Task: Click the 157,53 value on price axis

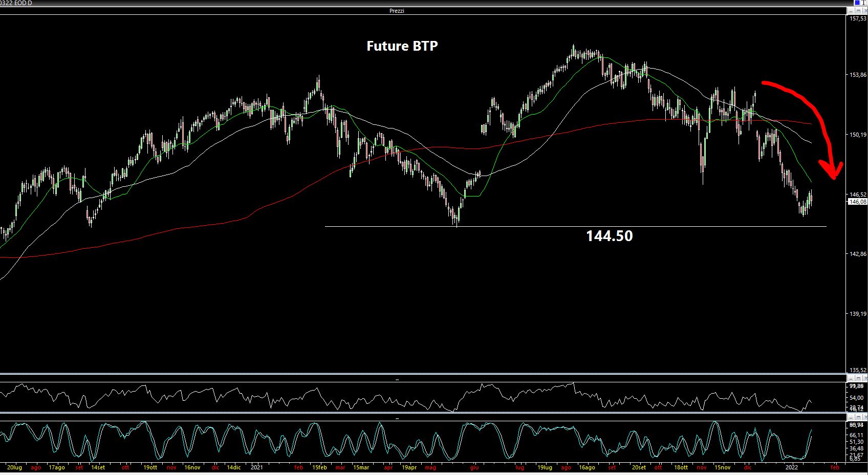Action: pyautogui.click(x=857, y=18)
